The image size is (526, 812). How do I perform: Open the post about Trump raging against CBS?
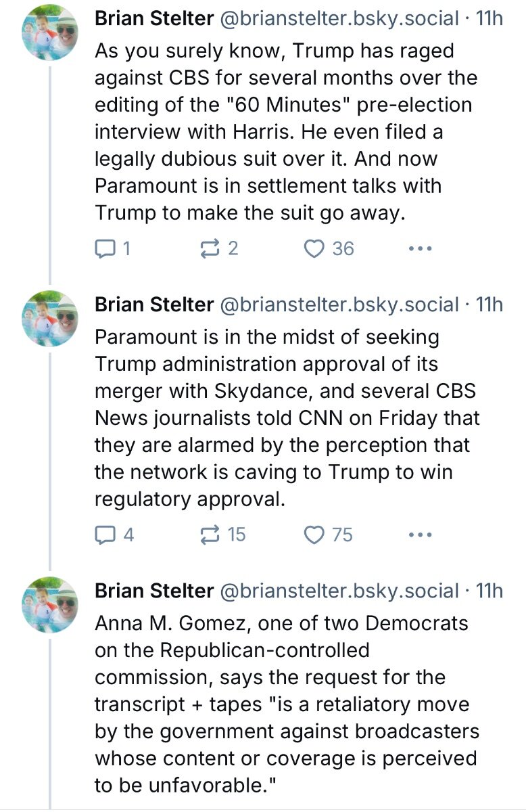286,131
